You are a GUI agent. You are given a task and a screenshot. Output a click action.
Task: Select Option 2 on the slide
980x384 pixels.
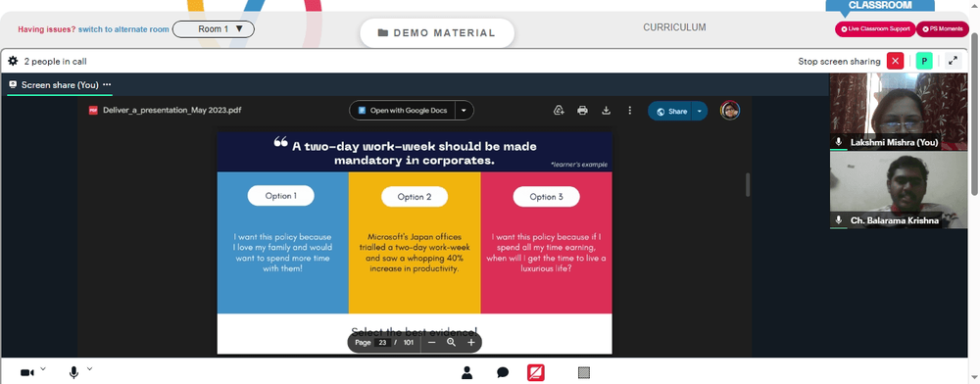point(415,197)
